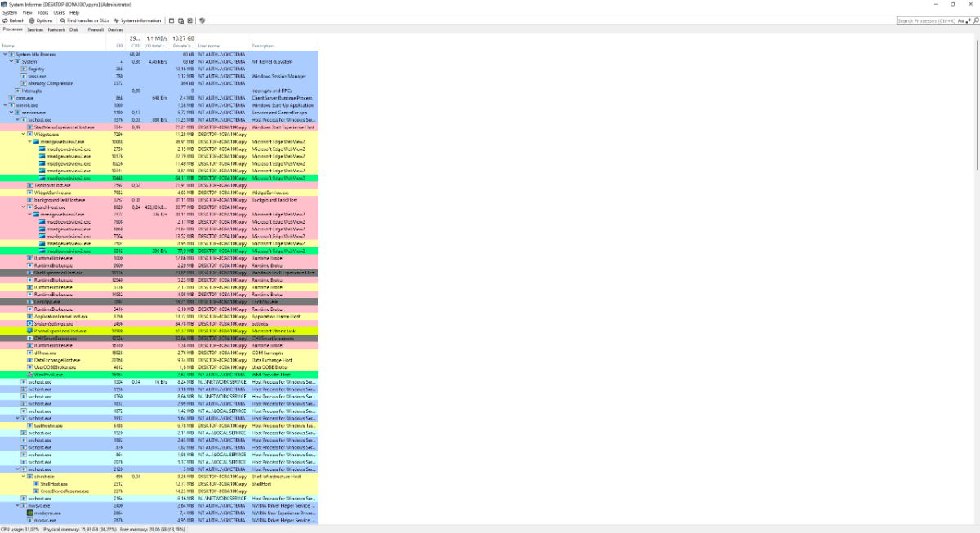Select the WidgetService.exe row
This screenshot has width=980, height=533.
click(x=159, y=193)
